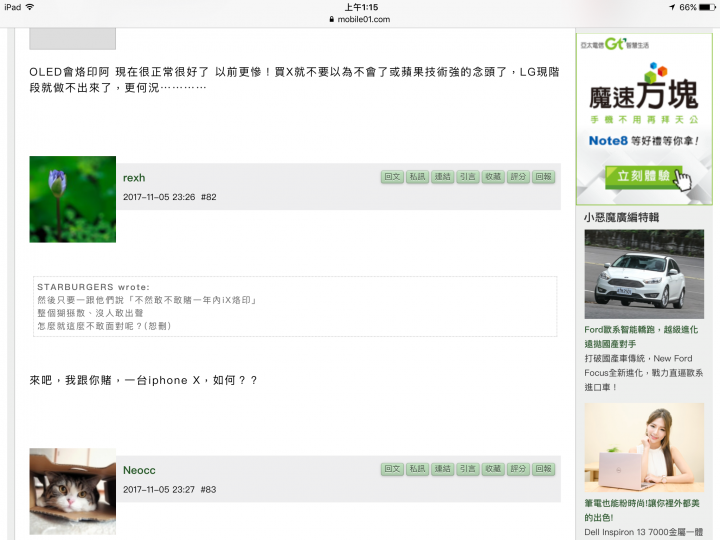Viewport: 720px width, 540px height.
Task: Click 私訊 button on Neocc's post
Action: pos(417,469)
